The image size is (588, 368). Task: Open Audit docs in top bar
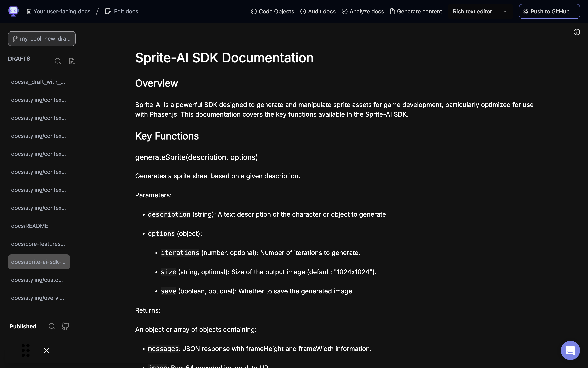(318, 11)
